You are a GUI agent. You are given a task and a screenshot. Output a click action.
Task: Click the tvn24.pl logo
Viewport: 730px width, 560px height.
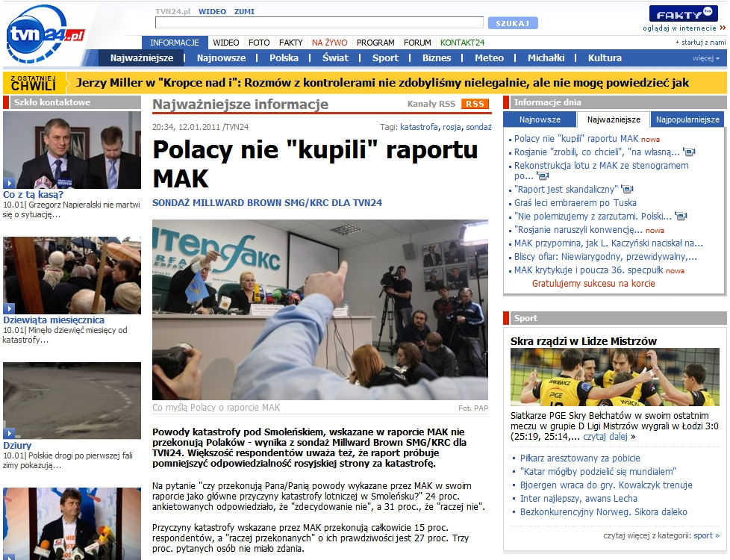45,34
